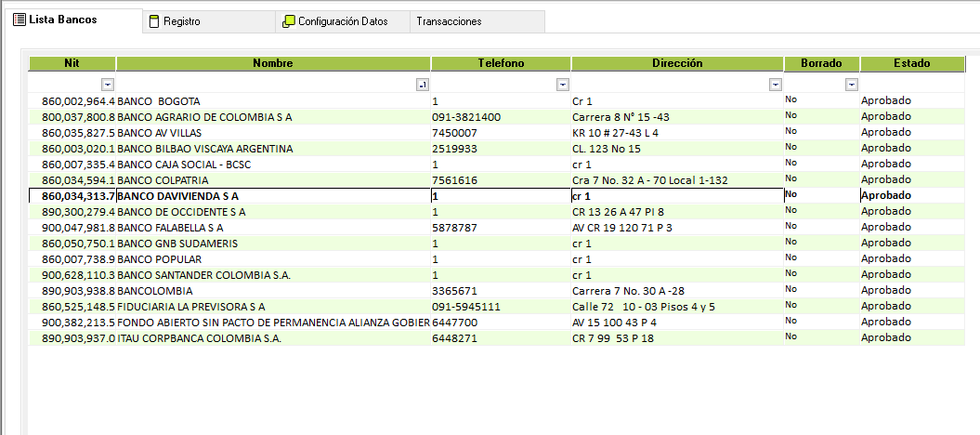Click the Configuración Datos tab icon
The width and height of the screenshot is (980, 435).
click(x=289, y=21)
